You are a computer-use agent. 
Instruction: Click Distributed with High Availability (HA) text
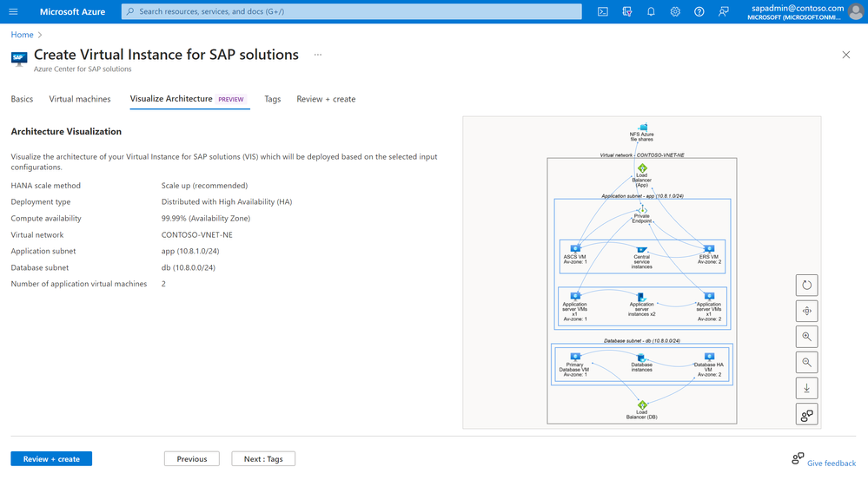227,202
